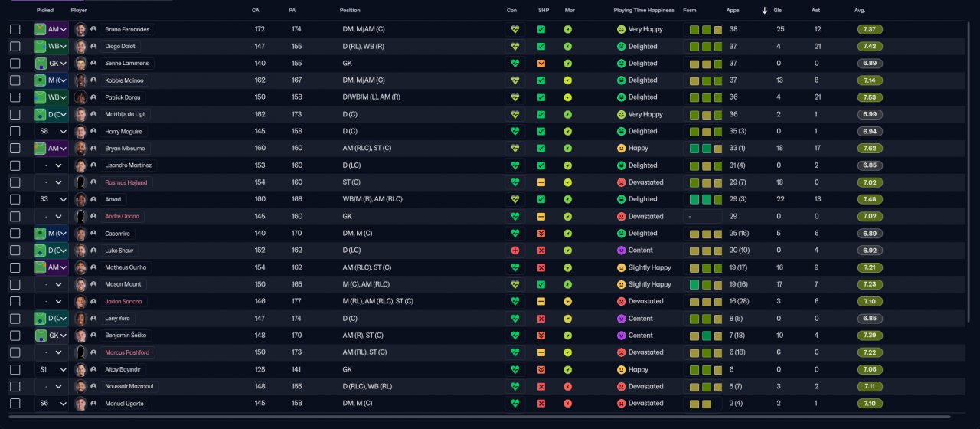Click the orange SHP icon for Senne Lammens
This screenshot has width=980, height=429.
coord(541,63)
